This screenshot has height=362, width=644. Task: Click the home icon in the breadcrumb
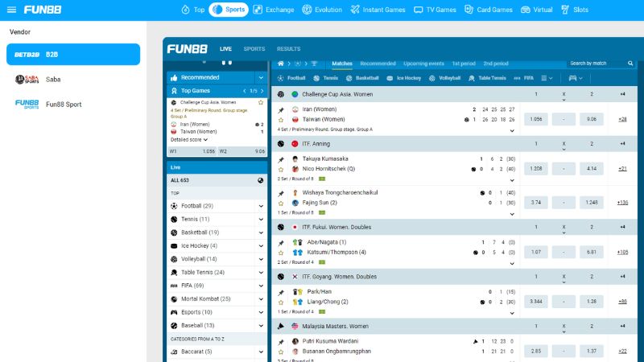point(280,64)
